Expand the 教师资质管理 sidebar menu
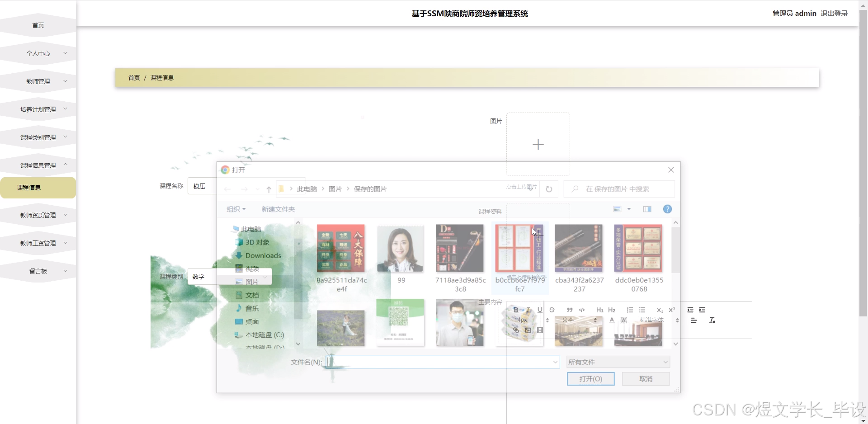Image resolution: width=868 pixels, height=424 pixels. click(x=38, y=215)
